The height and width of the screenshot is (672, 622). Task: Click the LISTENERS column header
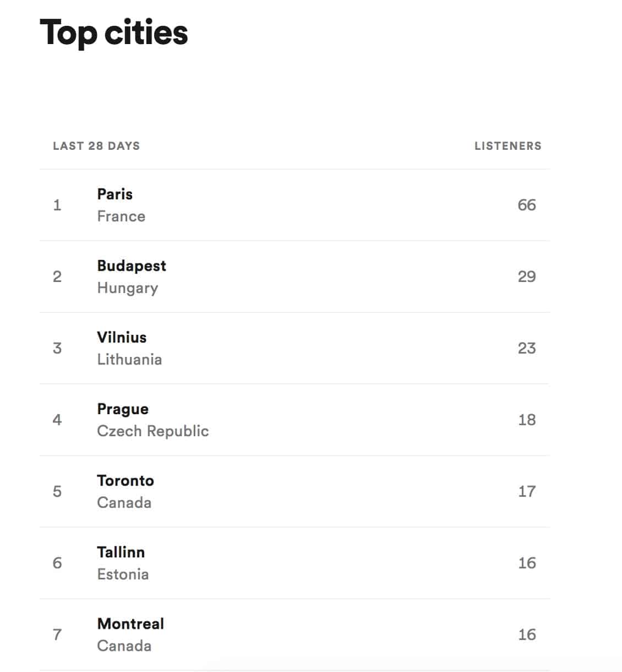[x=508, y=146]
